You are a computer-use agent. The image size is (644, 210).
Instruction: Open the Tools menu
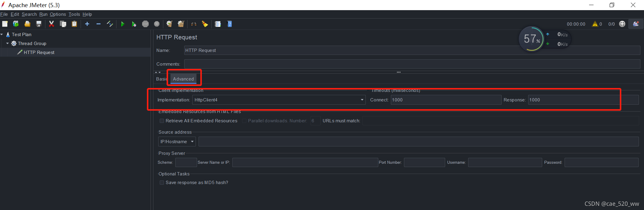(74, 14)
